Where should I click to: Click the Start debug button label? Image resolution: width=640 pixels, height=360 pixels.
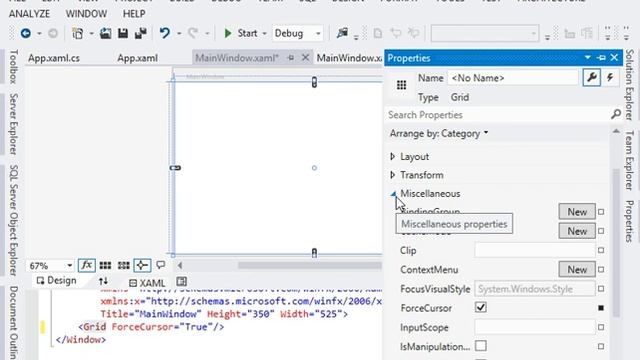247,33
